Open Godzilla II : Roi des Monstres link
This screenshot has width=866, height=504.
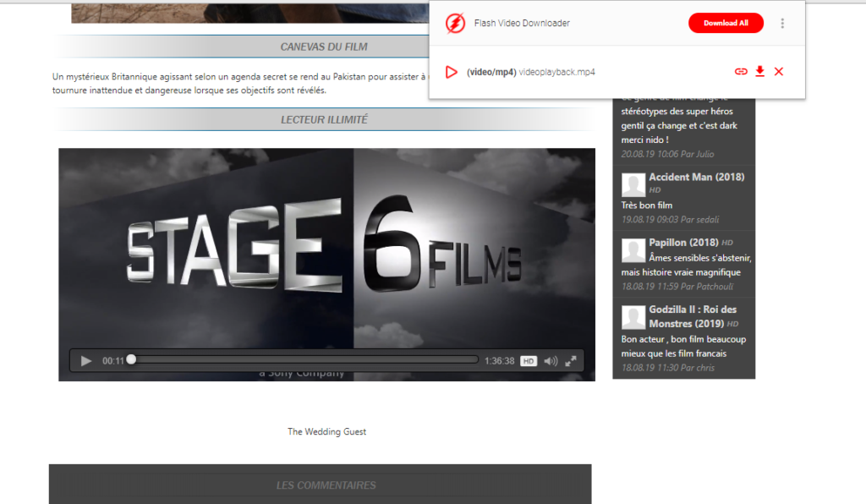(693, 316)
